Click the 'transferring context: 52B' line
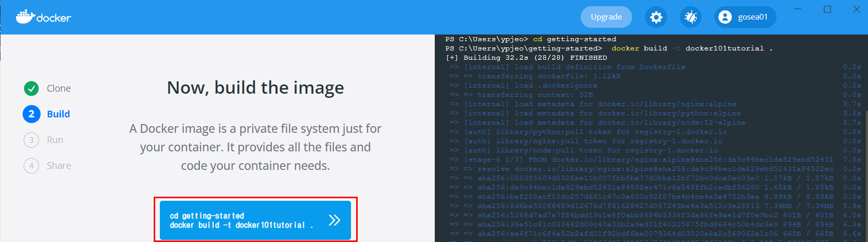 pos(655,95)
